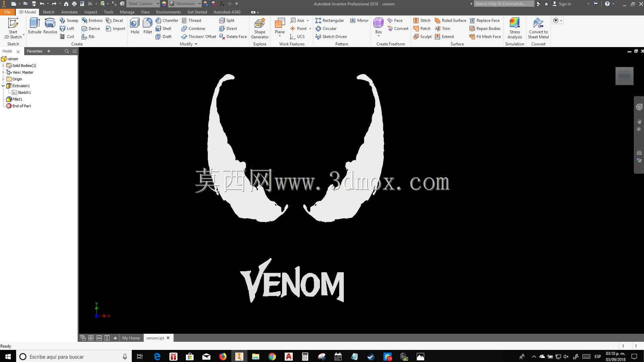Image resolution: width=644 pixels, height=362 pixels.
Task: Open the Autodesk A360 tab
Action: click(227, 12)
